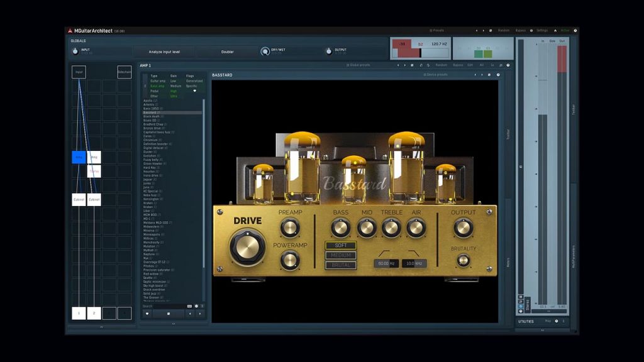644x362 pixels.
Task: Toggle the favorites heart filter under Flags
Action: pyautogui.click(x=195, y=91)
